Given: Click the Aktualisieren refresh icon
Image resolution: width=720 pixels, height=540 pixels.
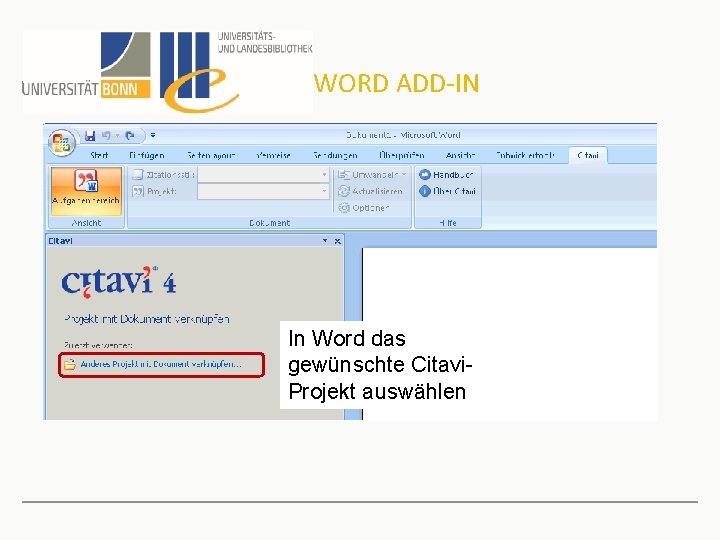Looking at the screenshot, I should tap(344, 191).
